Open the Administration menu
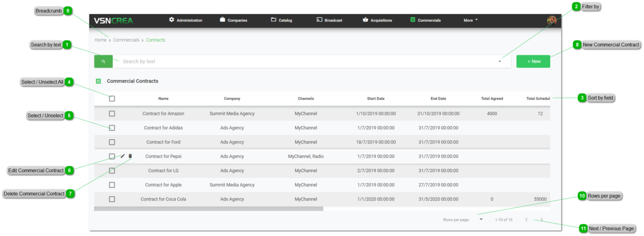644x236 pixels. [x=185, y=20]
